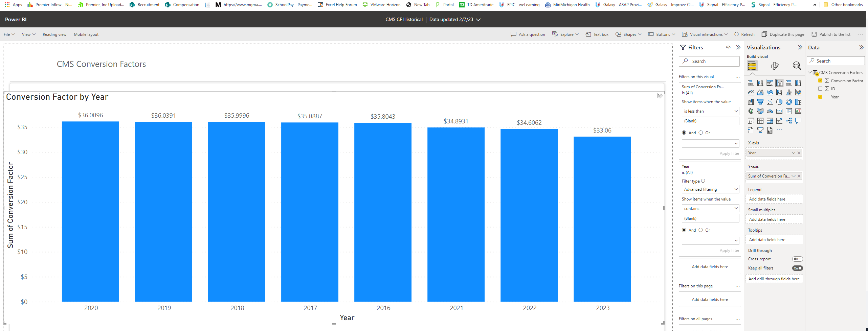
Task: Collapse the Visualizations pane
Action: [800, 47]
